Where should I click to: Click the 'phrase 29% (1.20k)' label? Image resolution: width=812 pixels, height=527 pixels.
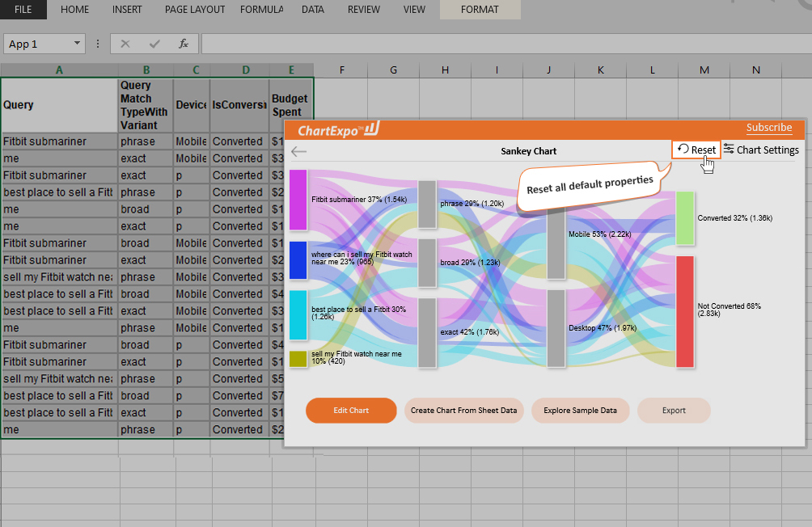click(472, 204)
